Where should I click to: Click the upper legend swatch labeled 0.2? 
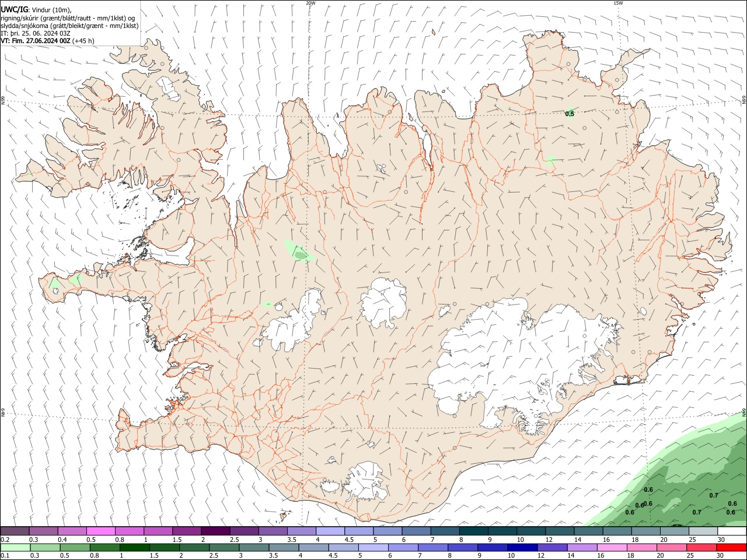(15, 531)
